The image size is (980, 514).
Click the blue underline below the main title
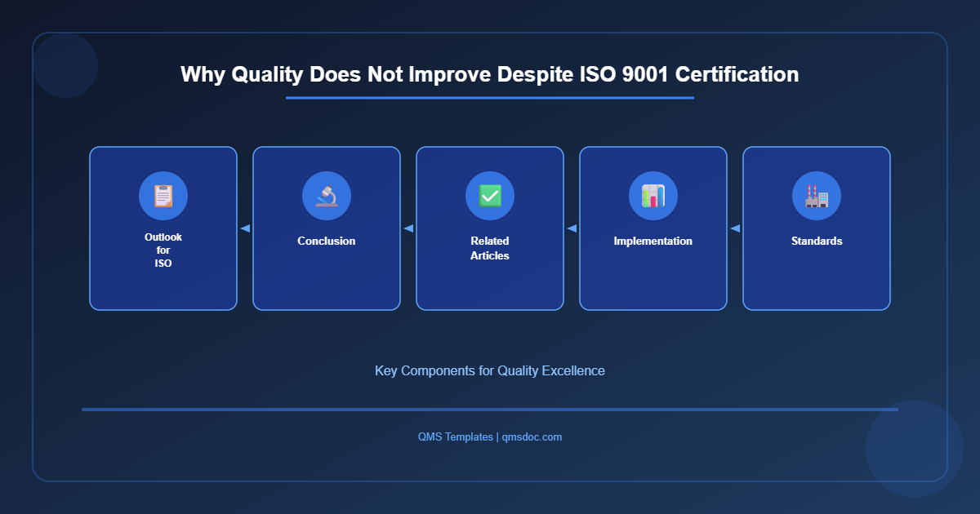tap(490, 100)
